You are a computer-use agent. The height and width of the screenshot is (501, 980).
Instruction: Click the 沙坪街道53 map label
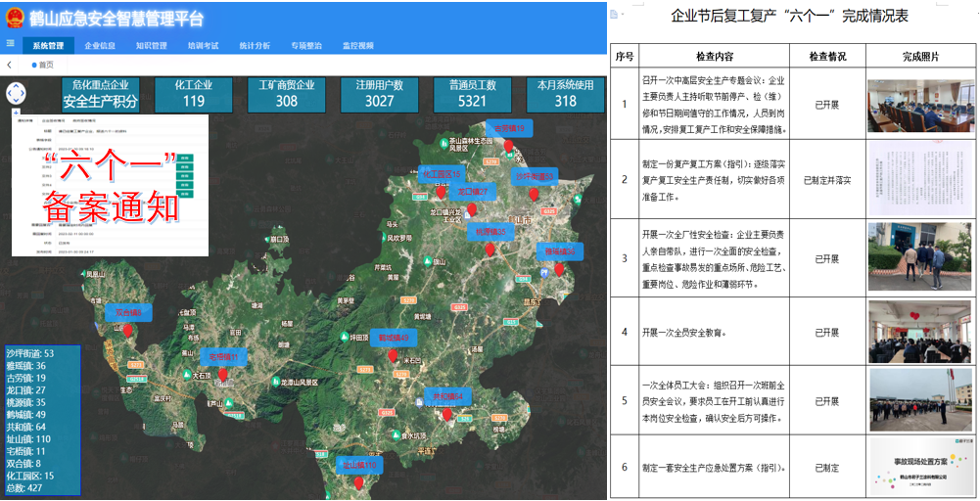[536, 176]
